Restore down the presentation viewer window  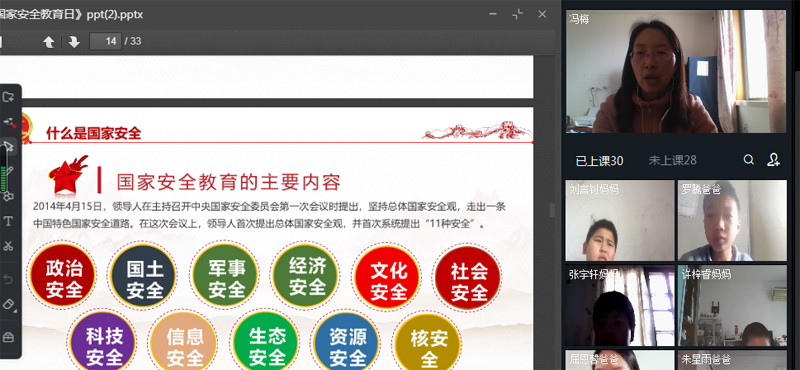(518, 14)
